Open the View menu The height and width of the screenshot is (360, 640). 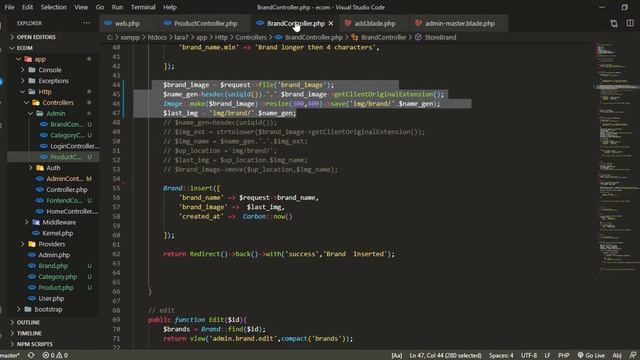81,7
